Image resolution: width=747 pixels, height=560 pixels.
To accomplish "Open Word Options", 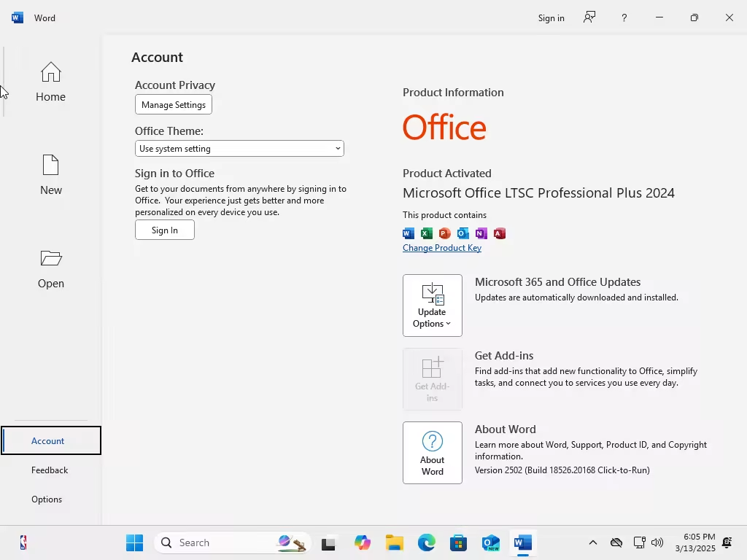I will pyautogui.click(x=47, y=499).
